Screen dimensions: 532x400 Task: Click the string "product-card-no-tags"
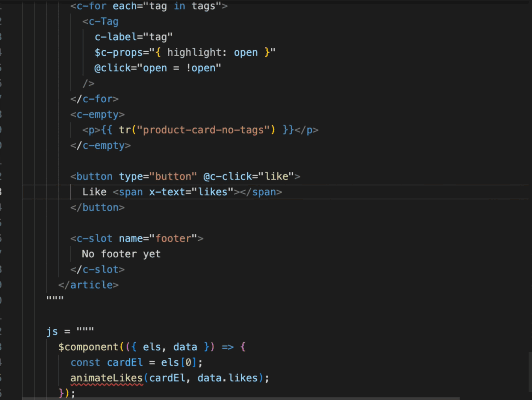(x=203, y=130)
